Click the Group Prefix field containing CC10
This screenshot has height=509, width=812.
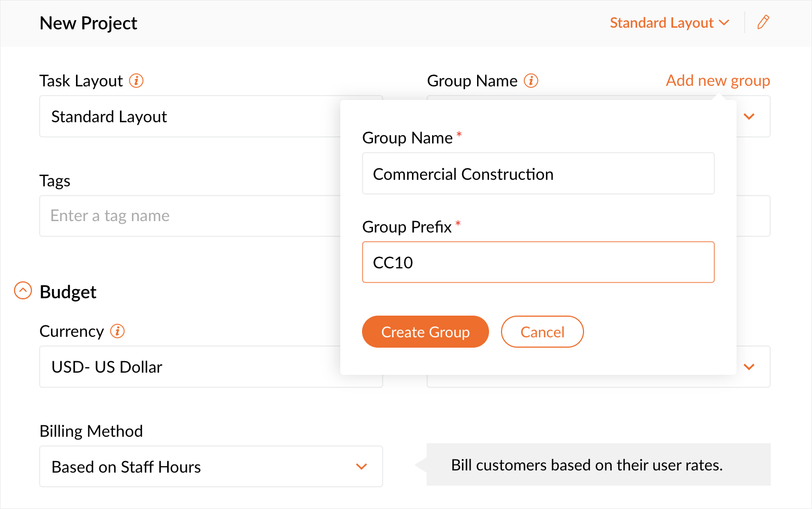click(x=537, y=262)
